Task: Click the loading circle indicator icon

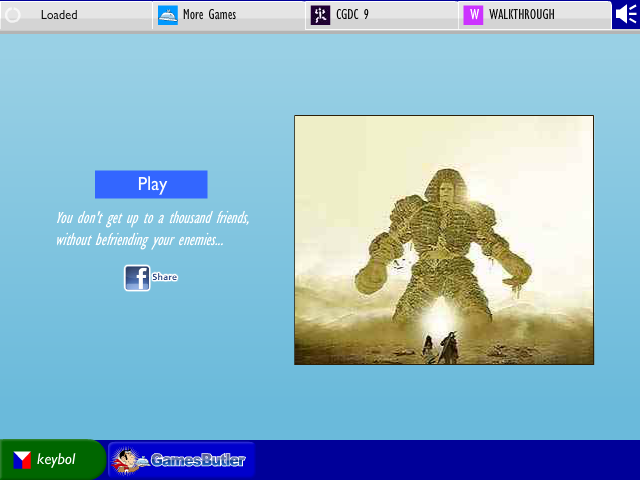Action: (13, 16)
